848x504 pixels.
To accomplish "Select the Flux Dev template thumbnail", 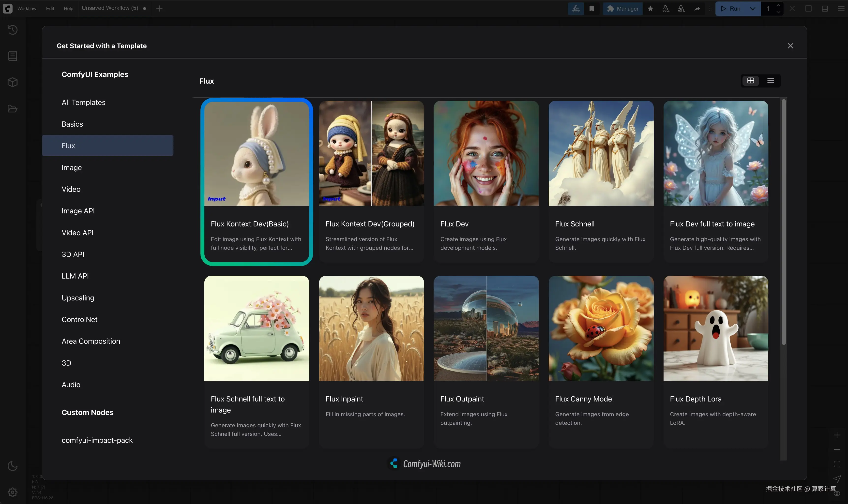I will [486, 153].
